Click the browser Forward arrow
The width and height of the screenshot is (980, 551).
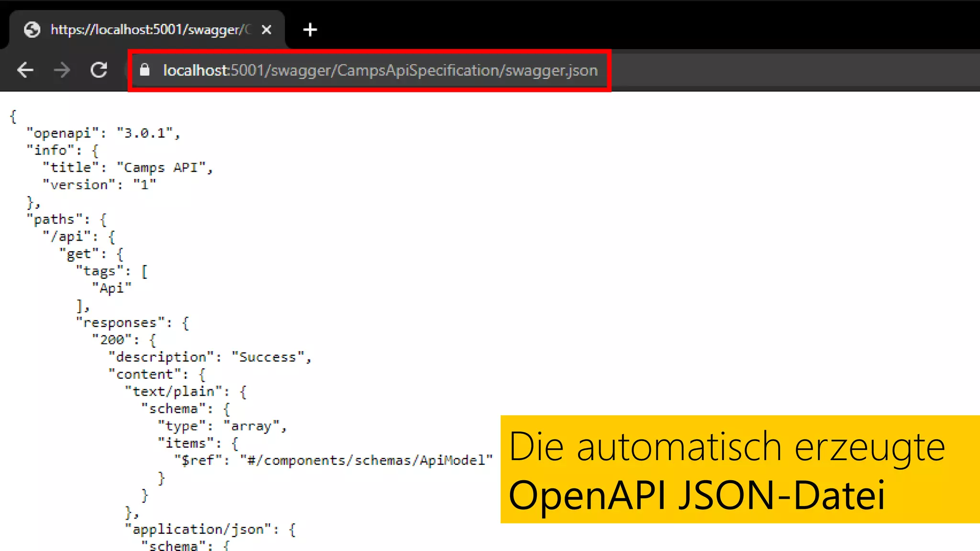point(62,70)
